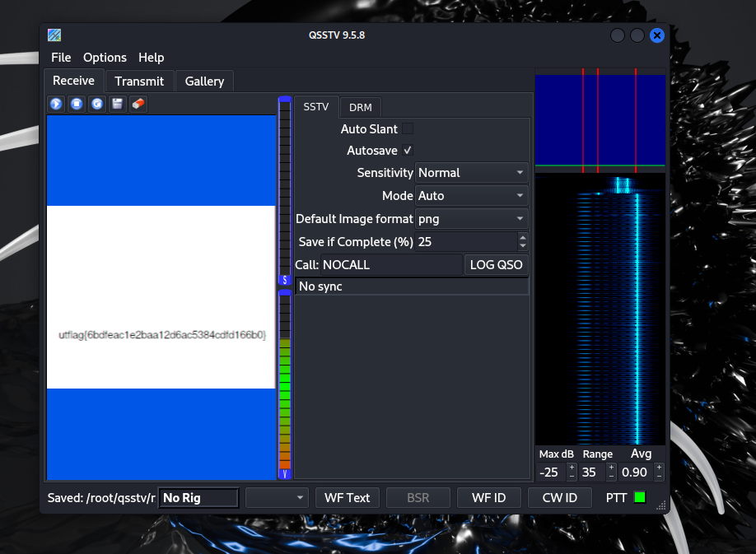This screenshot has width=756, height=554.
Task: Click the WF Text button
Action: [348, 498]
